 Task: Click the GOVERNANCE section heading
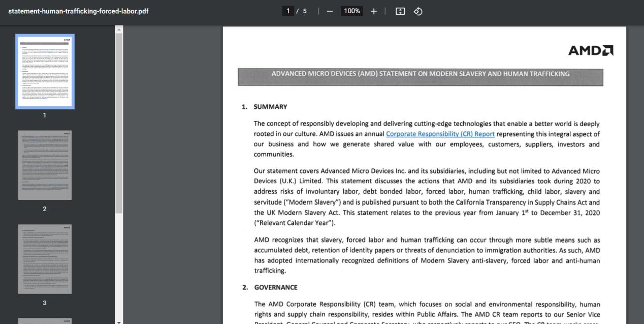(x=276, y=287)
